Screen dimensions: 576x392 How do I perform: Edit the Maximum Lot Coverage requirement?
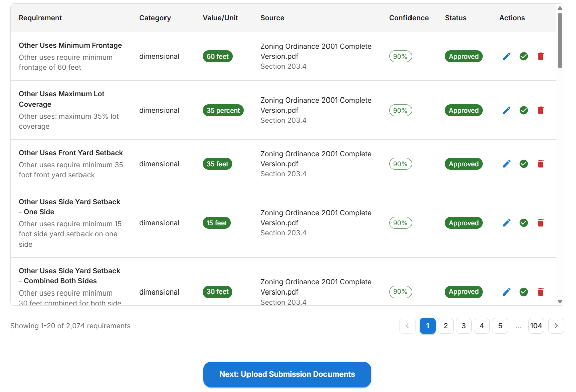click(x=507, y=110)
